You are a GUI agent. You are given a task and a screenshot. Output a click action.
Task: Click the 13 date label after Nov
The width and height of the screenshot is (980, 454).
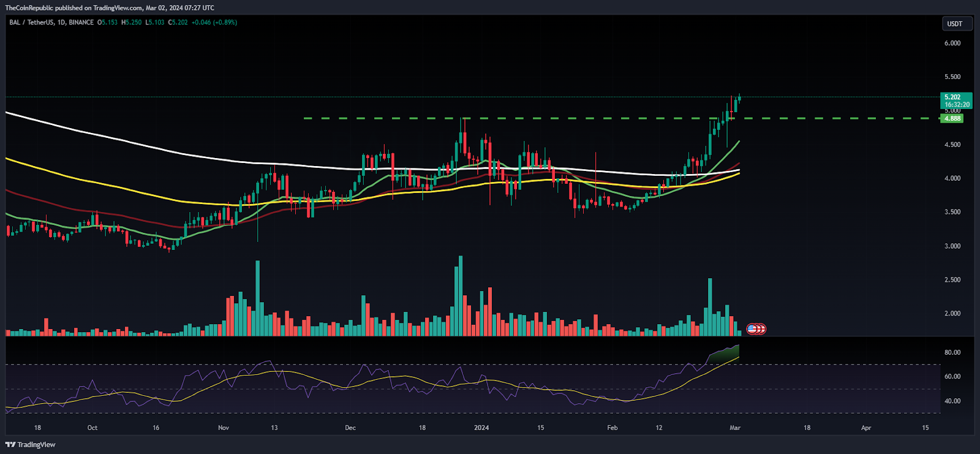(x=274, y=428)
